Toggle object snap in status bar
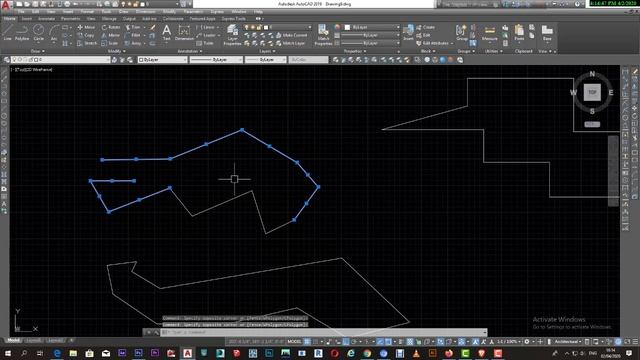Image resolution: width=640 pixels, height=360 pixels. [x=388, y=341]
